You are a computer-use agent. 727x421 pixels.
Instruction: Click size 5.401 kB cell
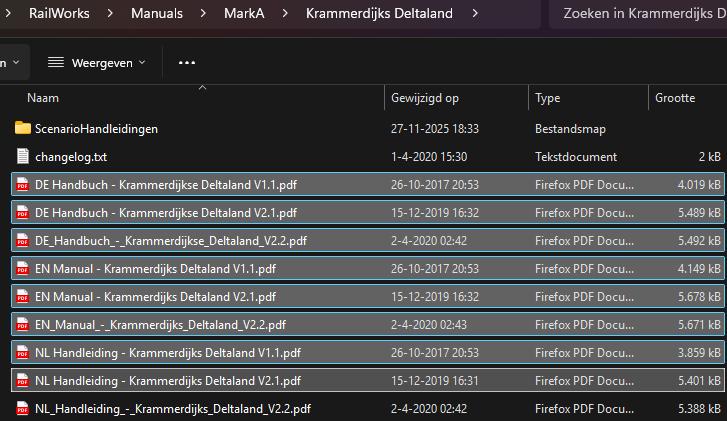pos(699,381)
